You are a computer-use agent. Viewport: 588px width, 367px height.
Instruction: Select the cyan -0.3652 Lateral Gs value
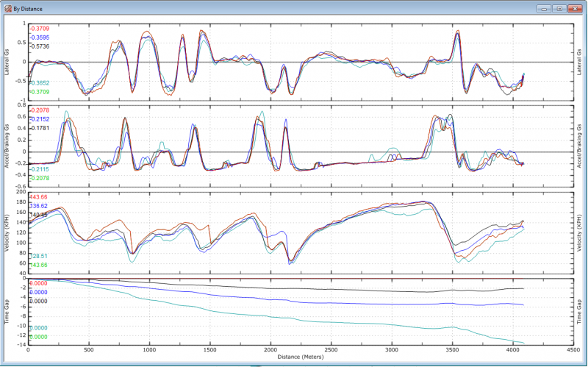coord(40,83)
